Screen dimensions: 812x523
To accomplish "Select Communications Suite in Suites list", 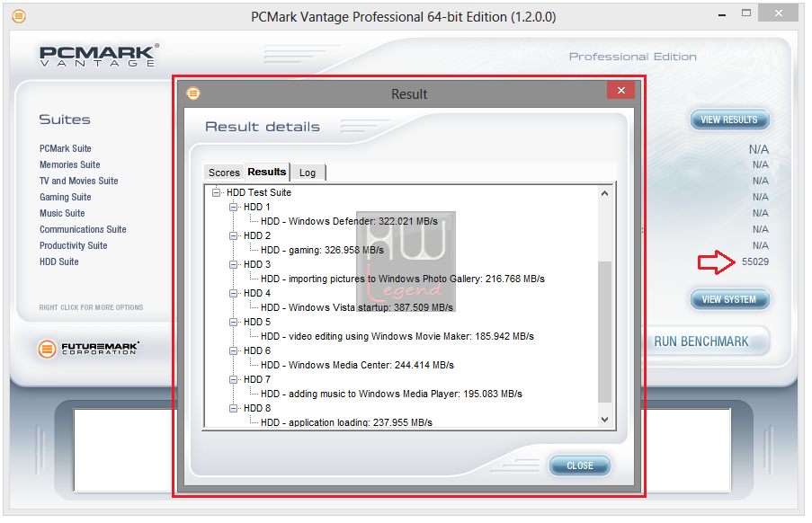I will [83, 229].
